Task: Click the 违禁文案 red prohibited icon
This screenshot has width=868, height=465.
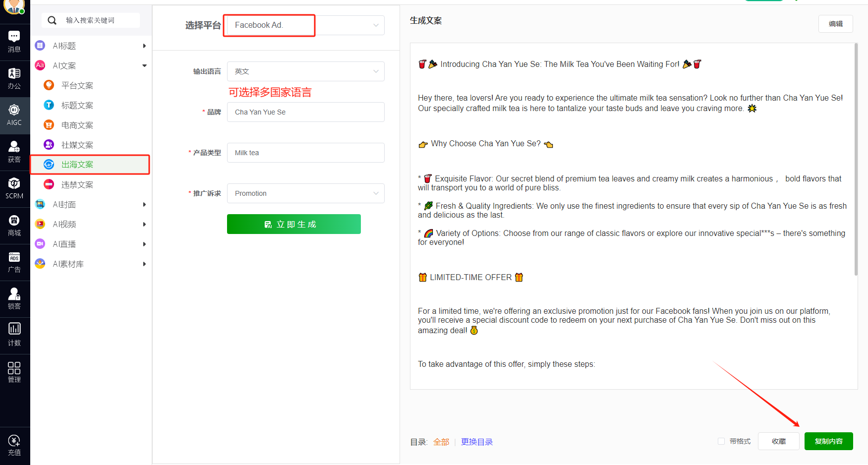Action: [49, 184]
